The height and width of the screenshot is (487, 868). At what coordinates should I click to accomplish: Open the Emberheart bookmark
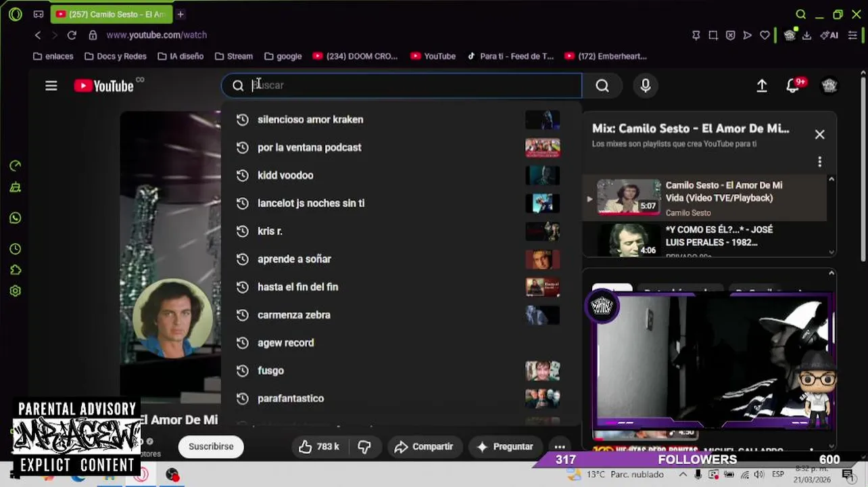(605, 56)
